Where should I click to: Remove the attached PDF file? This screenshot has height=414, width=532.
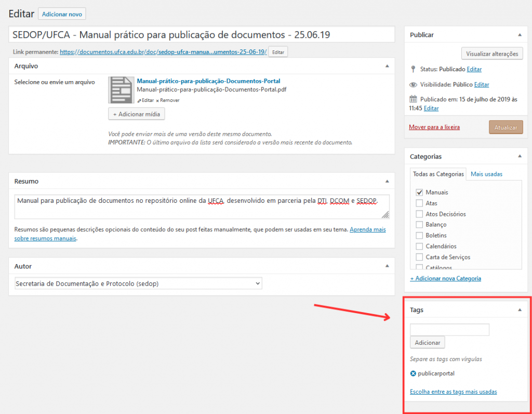pos(168,100)
